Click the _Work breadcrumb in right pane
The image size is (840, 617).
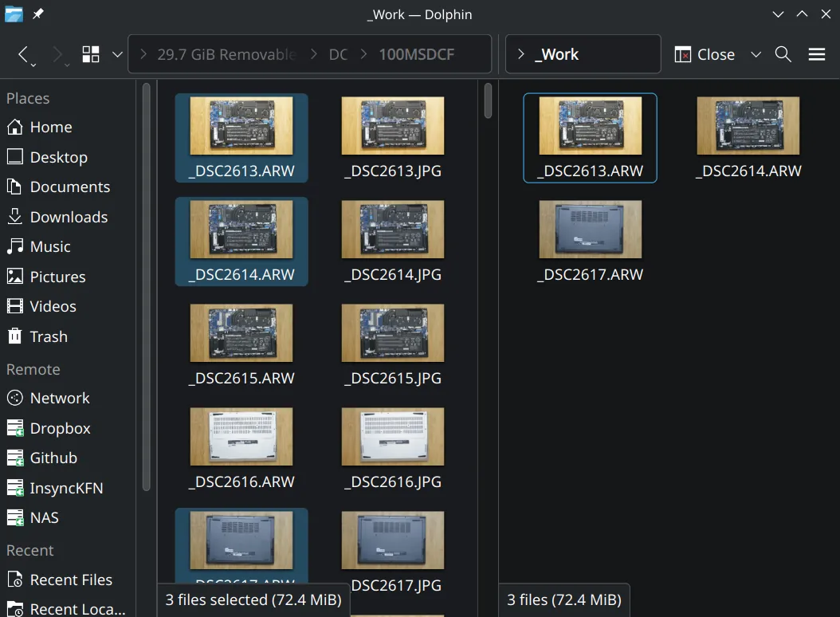pyautogui.click(x=556, y=54)
